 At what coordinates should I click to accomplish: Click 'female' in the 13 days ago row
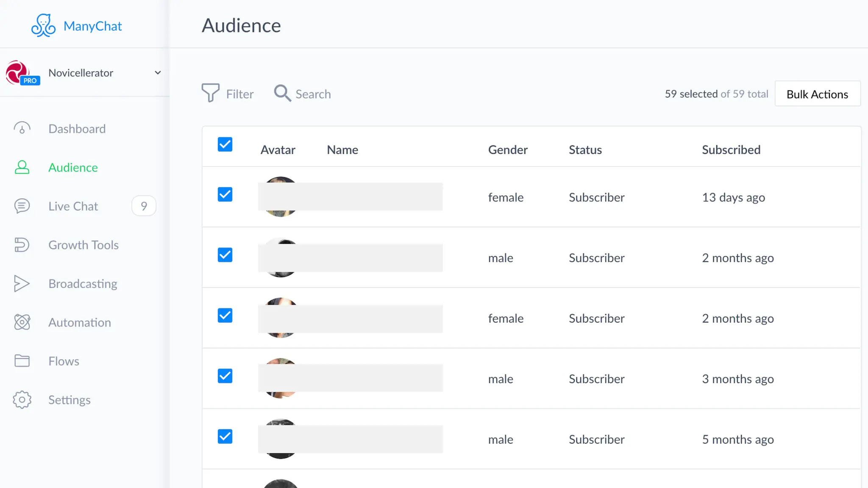pos(506,197)
